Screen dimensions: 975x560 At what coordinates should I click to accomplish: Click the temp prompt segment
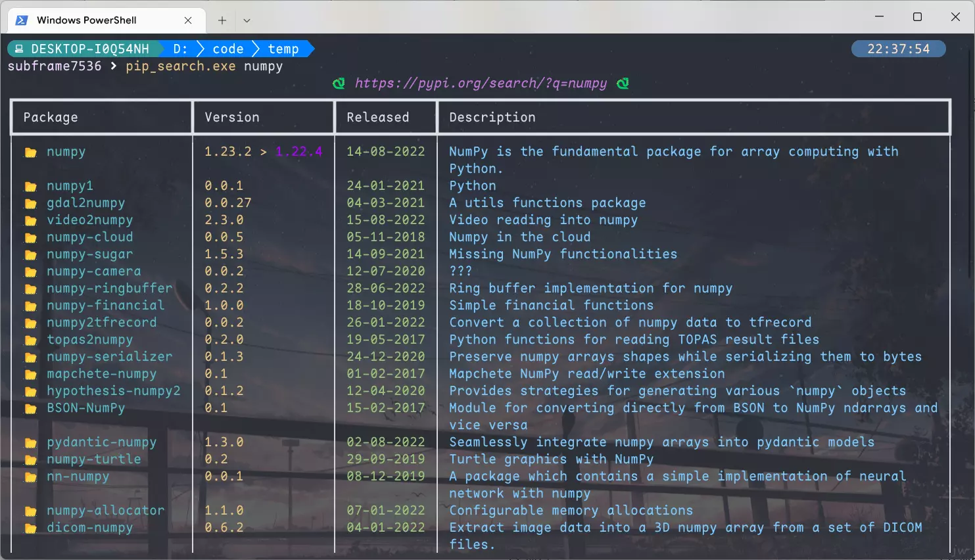click(x=283, y=49)
